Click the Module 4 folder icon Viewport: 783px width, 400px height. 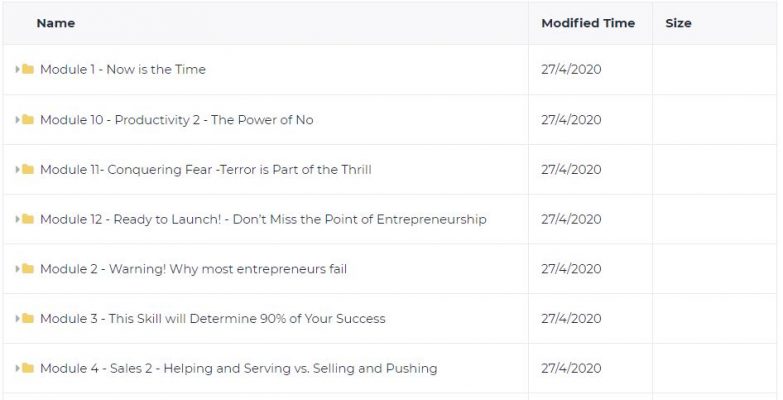click(x=28, y=368)
